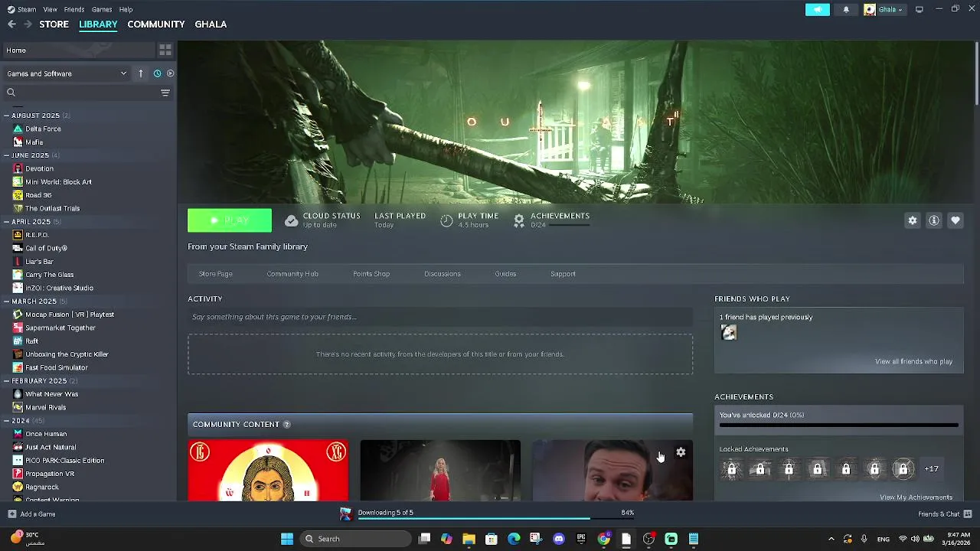
Task: Open community content settings gear
Action: coord(681,452)
